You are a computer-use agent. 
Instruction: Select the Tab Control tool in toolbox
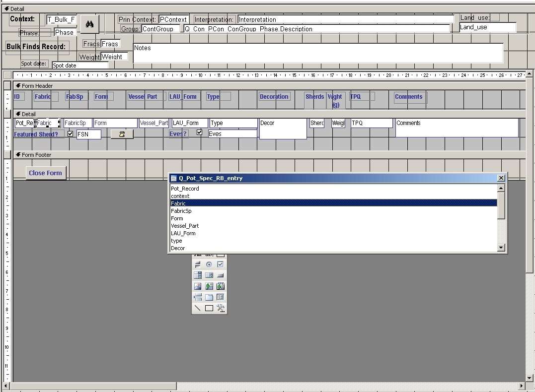click(209, 297)
